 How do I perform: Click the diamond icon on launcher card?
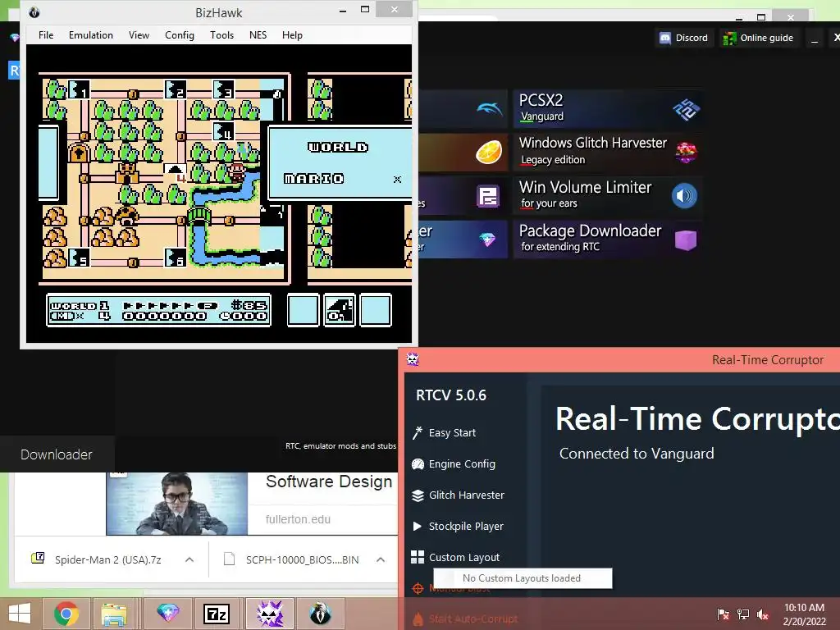(x=487, y=240)
